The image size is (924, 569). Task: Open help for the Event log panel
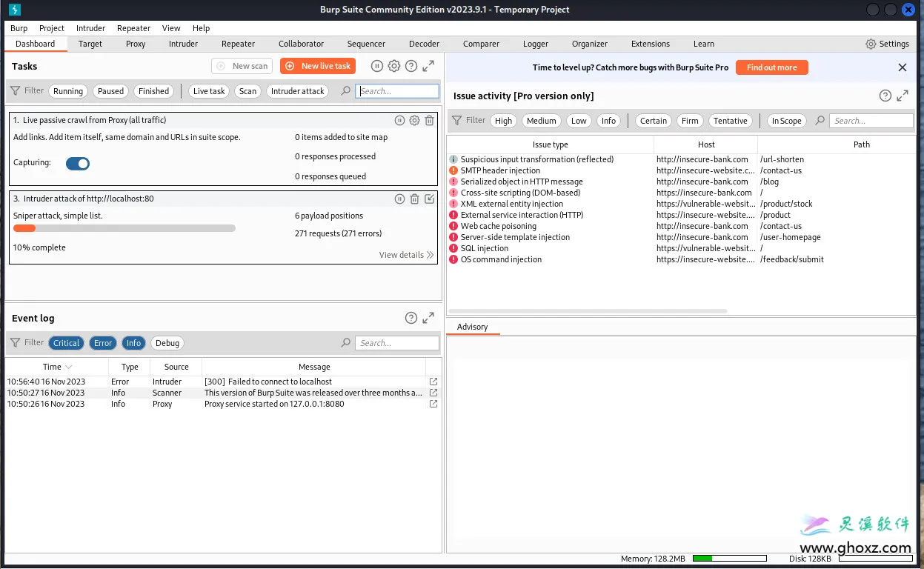[x=411, y=318]
